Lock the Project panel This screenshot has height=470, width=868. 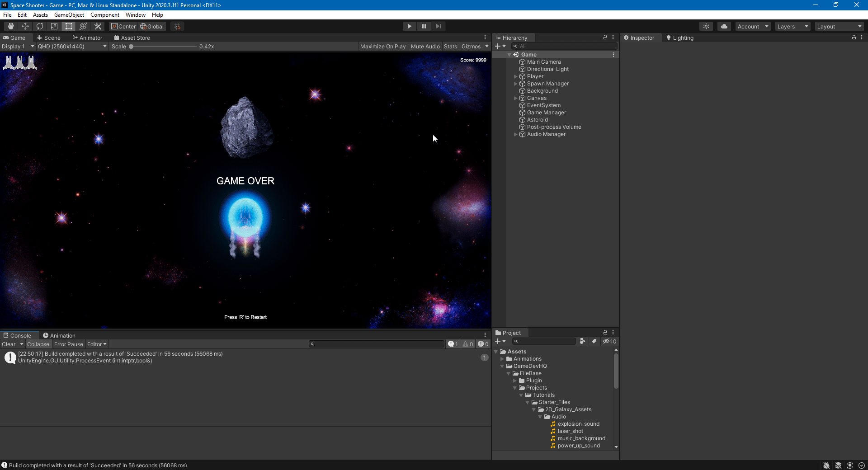tap(605, 332)
